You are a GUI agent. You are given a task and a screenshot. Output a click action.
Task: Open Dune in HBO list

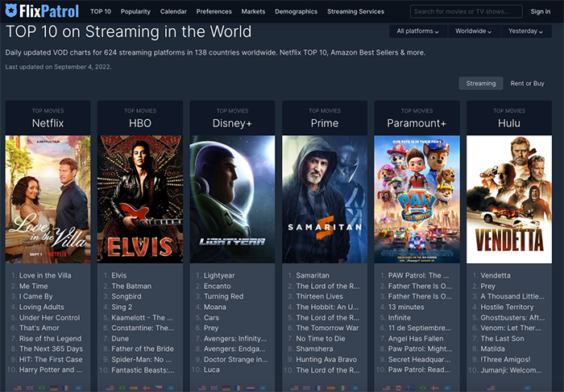coord(120,338)
